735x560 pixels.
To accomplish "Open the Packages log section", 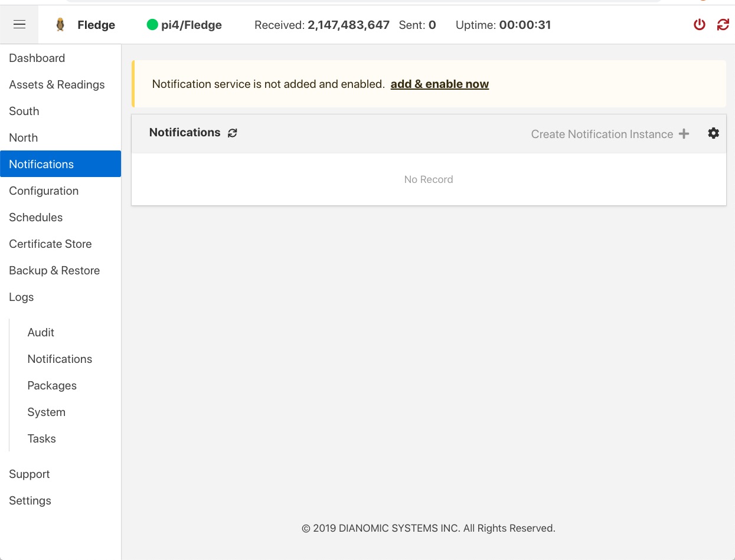I will (52, 385).
